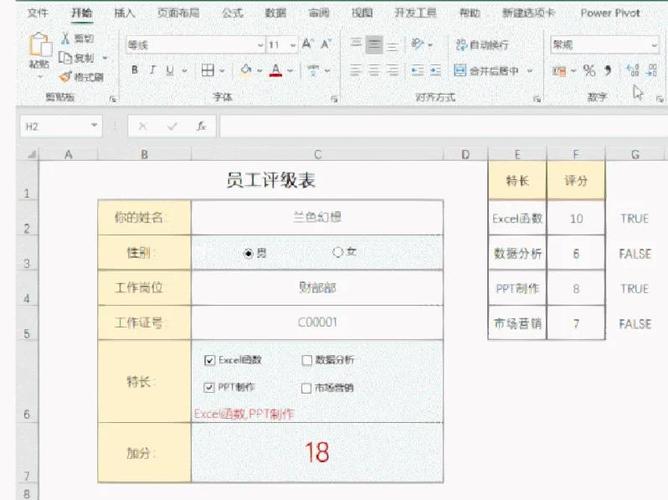Screen dimensions: 668x500
Task: Apply cell borders icon
Action: tap(208, 70)
